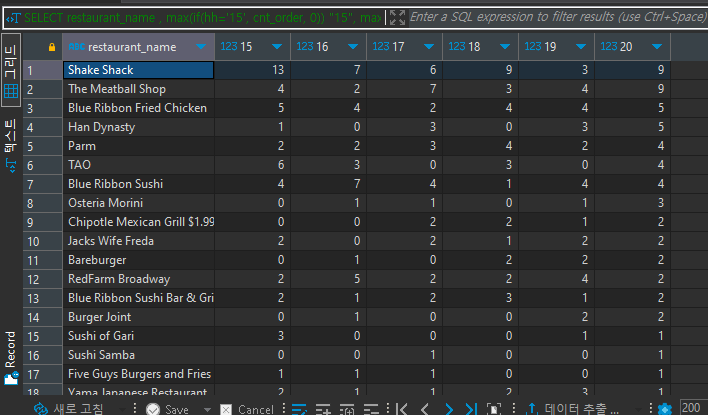Select the Sushi Samba cell
708x415 pixels.
(138, 355)
